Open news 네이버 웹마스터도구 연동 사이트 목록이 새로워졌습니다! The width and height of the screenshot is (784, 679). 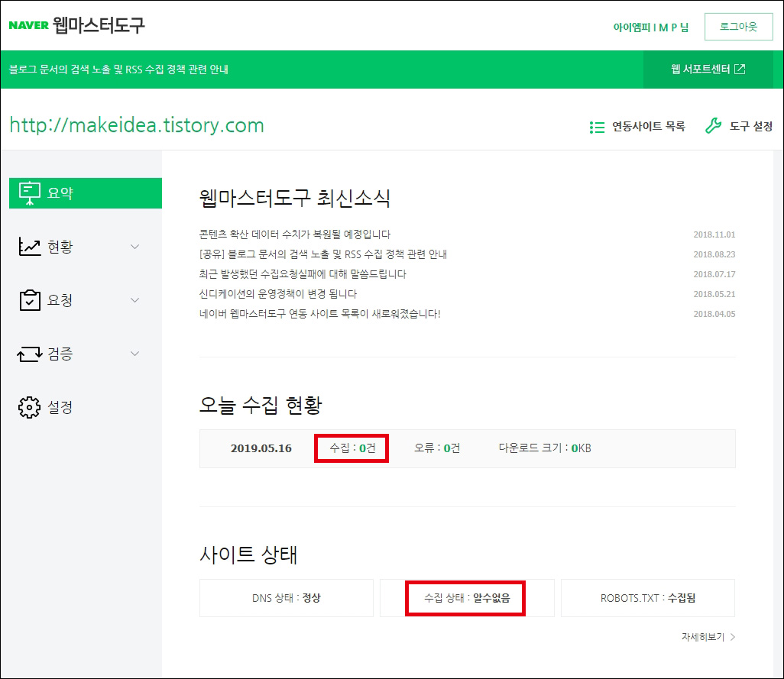[x=320, y=314]
